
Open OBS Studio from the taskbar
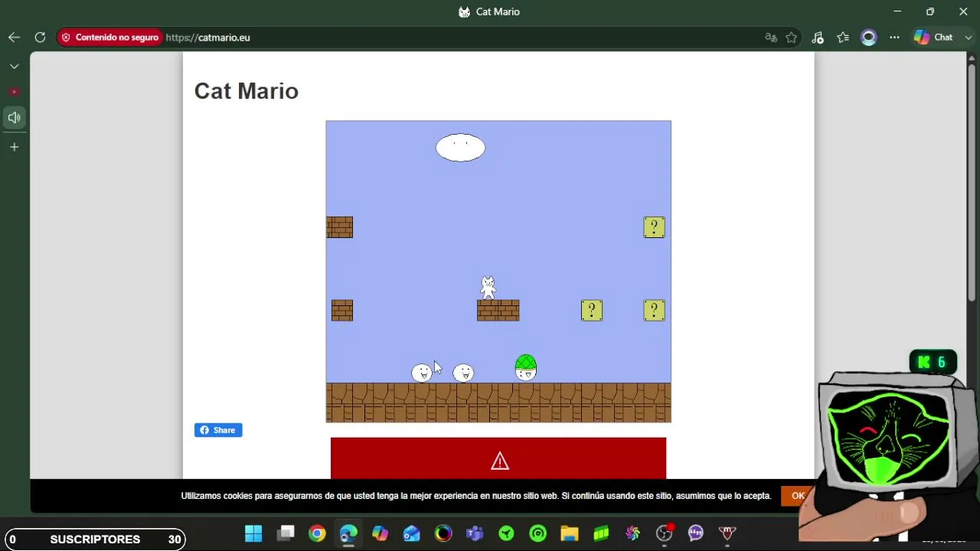click(665, 533)
